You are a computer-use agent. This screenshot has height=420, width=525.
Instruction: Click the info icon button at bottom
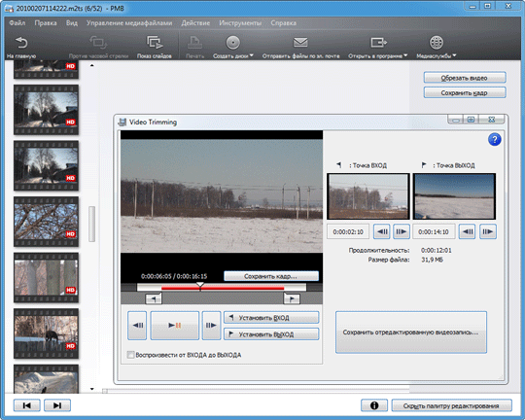(374, 405)
